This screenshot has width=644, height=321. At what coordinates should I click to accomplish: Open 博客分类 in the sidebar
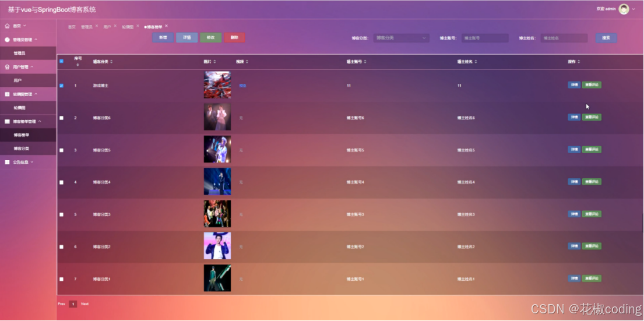(x=29, y=149)
